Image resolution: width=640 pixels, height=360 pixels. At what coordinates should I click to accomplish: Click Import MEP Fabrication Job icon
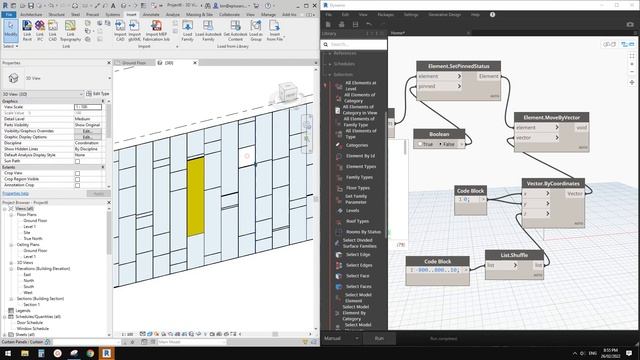[156, 31]
